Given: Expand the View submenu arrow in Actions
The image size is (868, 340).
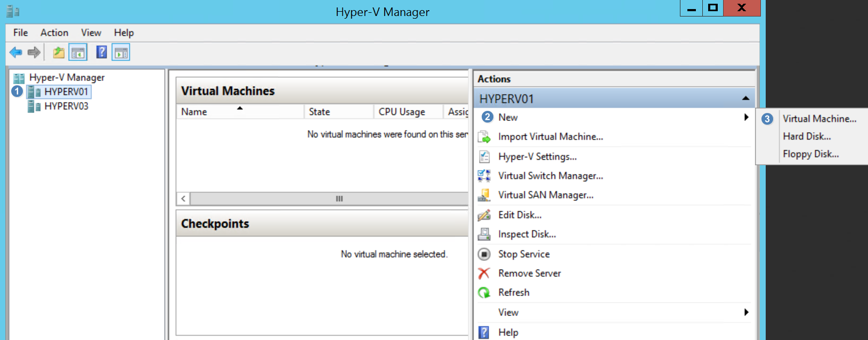Looking at the screenshot, I should point(747,312).
